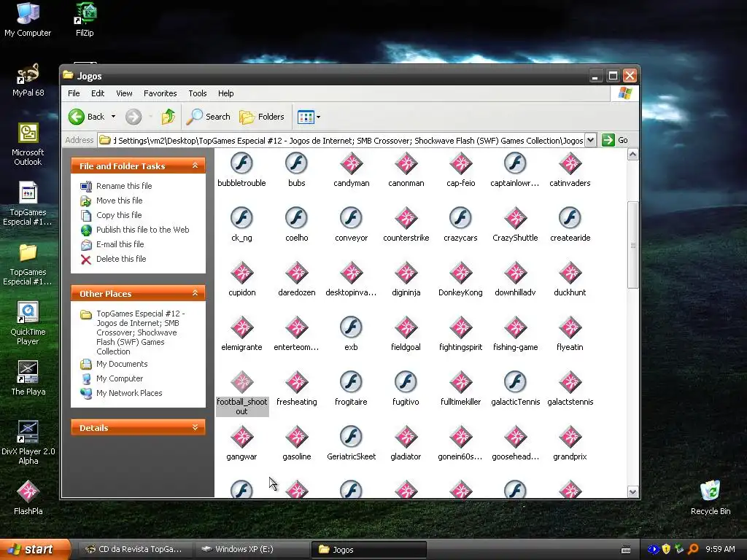The width and height of the screenshot is (747, 560).
Task: Select the FilZip desktop shortcut
Action: pos(85,20)
